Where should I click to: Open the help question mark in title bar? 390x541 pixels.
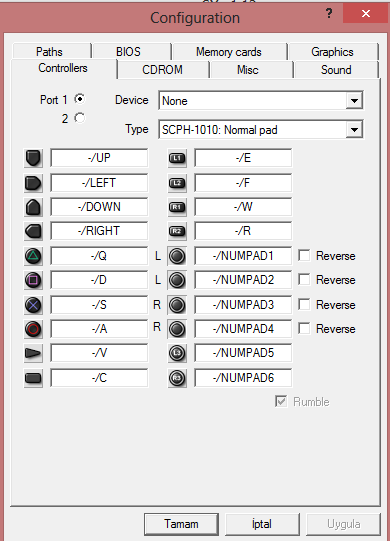tap(329, 13)
